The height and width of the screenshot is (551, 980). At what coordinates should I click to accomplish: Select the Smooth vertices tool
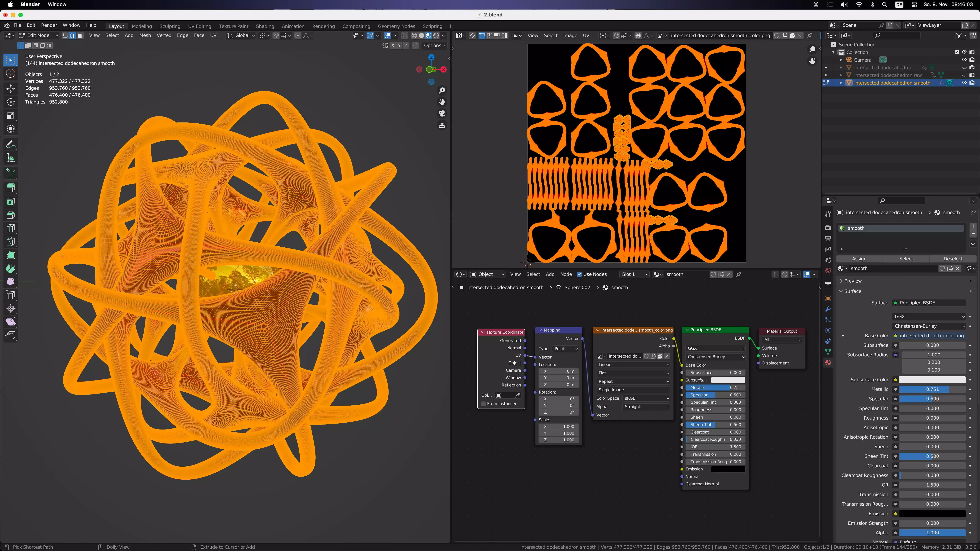point(11,282)
